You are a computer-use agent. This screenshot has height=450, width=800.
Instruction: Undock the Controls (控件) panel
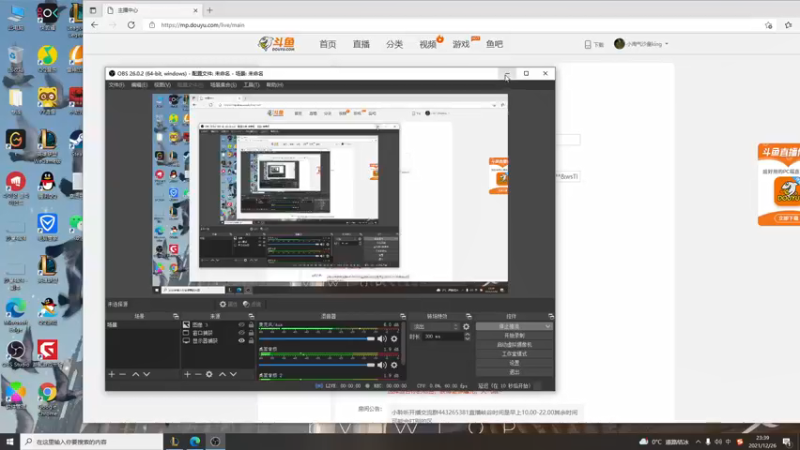pyautogui.click(x=551, y=316)
